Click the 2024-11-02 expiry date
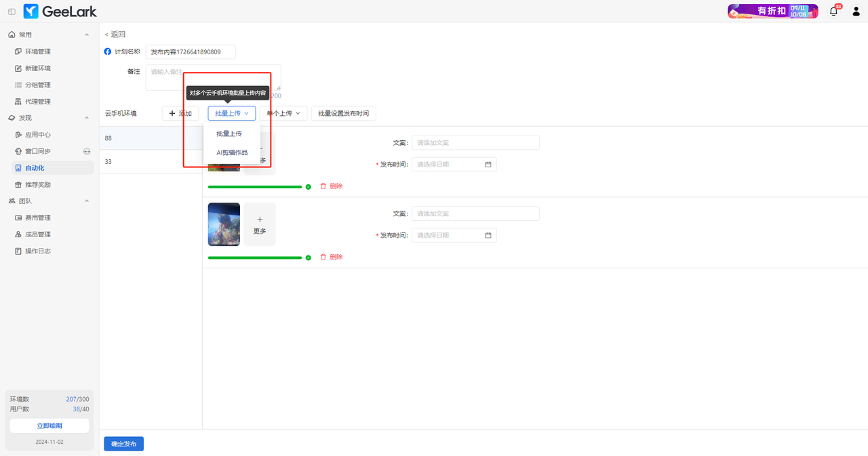868x456 pixels. tap(50, 442)
